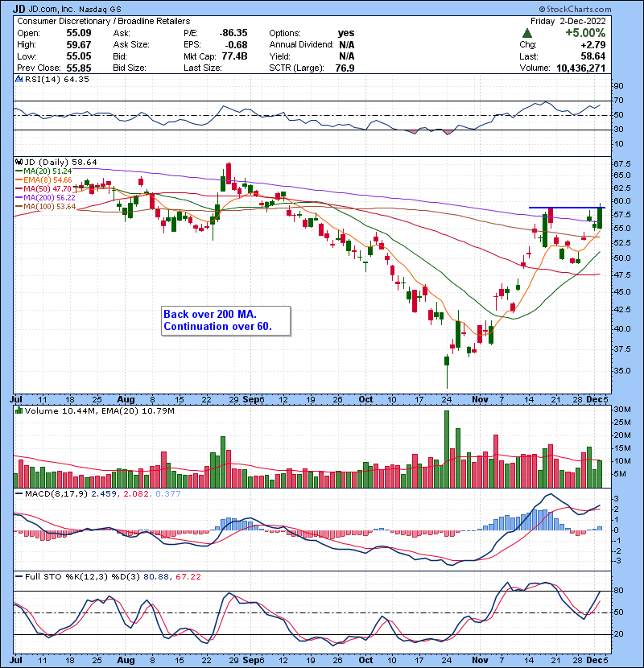Click the +5.00% percent change
Screen dimensions: 644x668
click(x=585, y=33)
